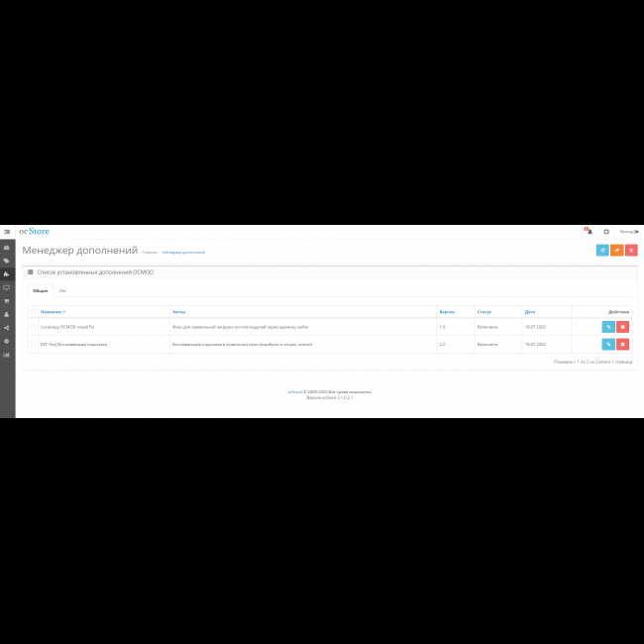Viewport: 644px width, 644px height.
Task: Sort table by Статус column header
Action: click(x=483, y=311)
